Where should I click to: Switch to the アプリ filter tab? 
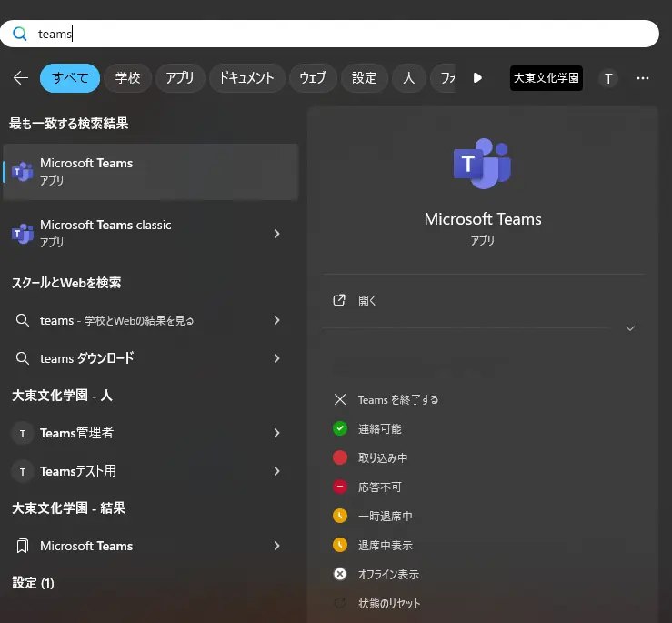click(x=180, y=78)
